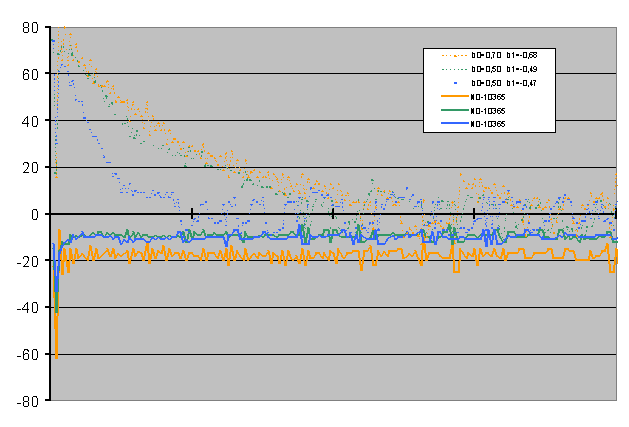Screen dimensions: 629x427
Task: Click the 20 vertical axis label
Action: (x=30, y=167)
